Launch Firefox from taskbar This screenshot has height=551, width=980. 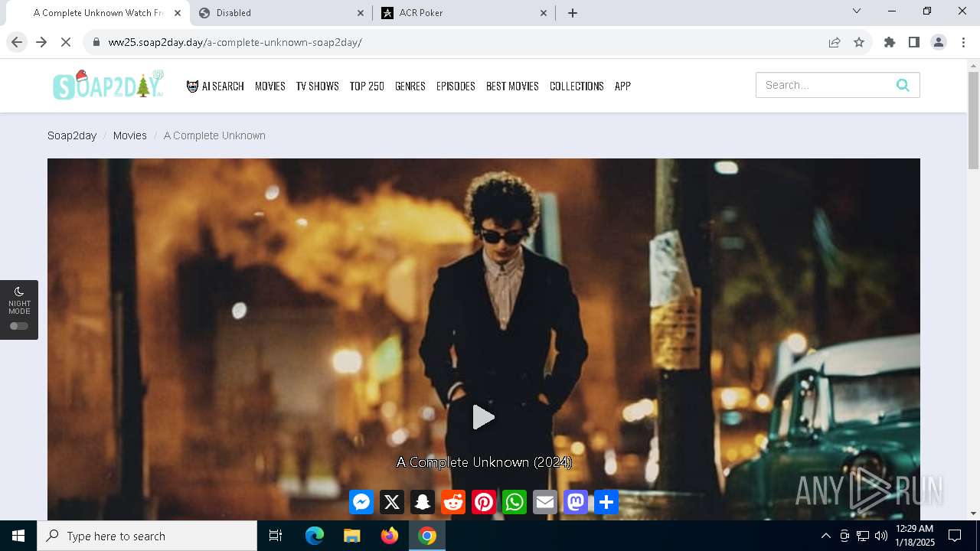[390, 536]
